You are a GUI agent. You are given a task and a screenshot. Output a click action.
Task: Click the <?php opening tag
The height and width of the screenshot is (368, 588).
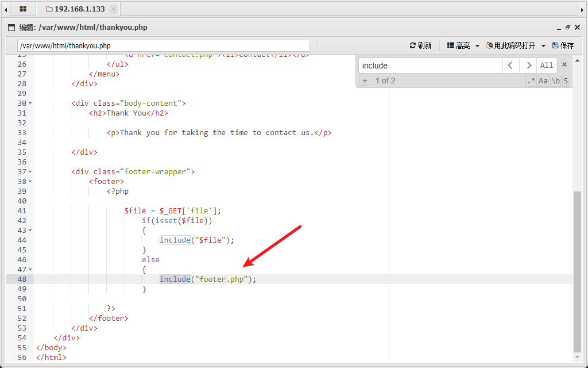(117, 191)
